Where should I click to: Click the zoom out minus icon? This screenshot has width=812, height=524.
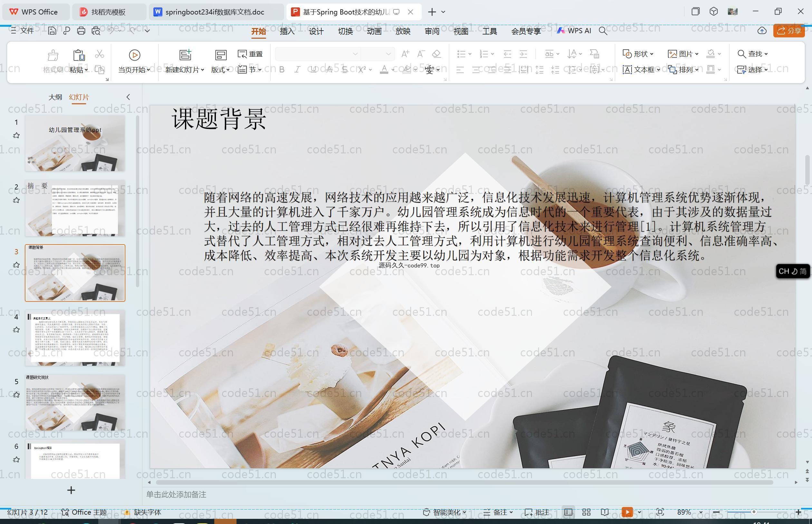[716, 512]
